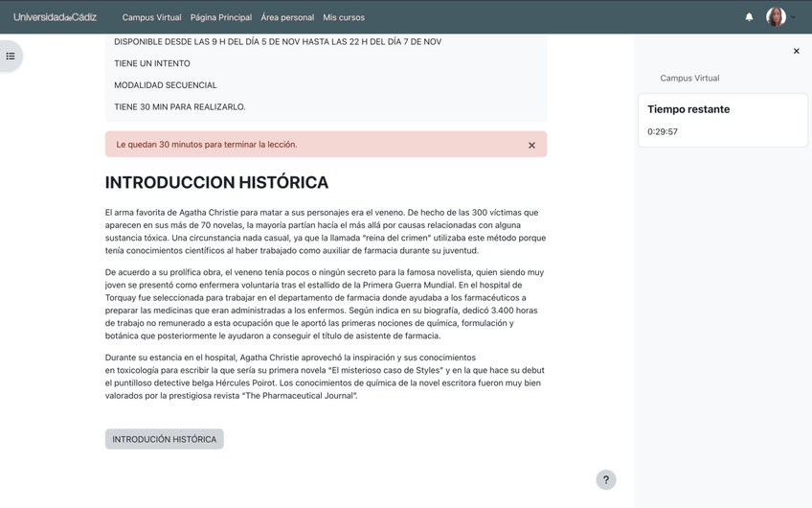Open Área personal menu item

(x=287, y=17)
